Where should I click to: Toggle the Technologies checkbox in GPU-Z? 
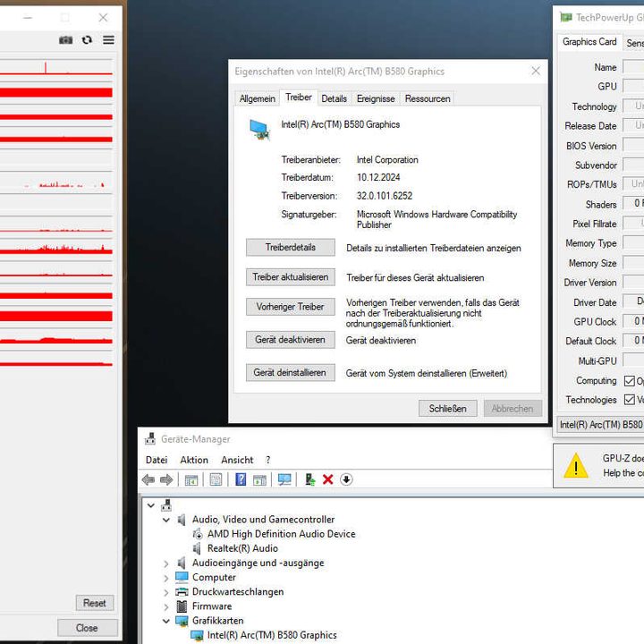click(629, 399)
